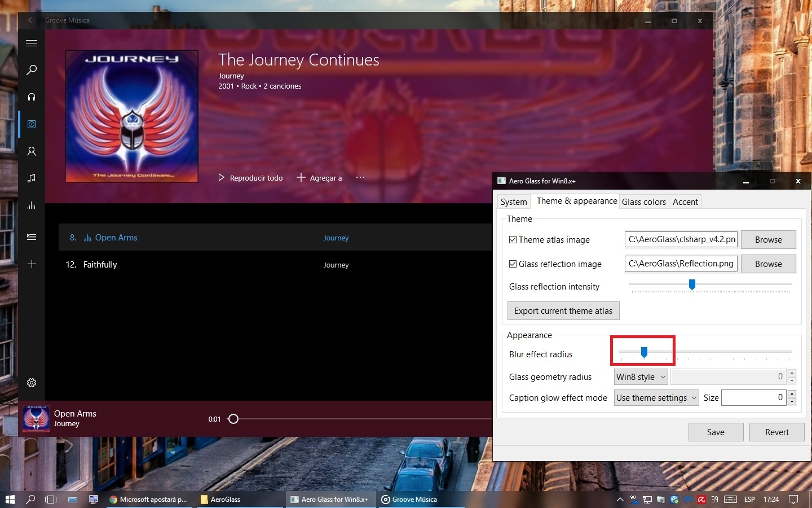
Task: Go back with the Groove back arrow
Action: coord(32,20)
